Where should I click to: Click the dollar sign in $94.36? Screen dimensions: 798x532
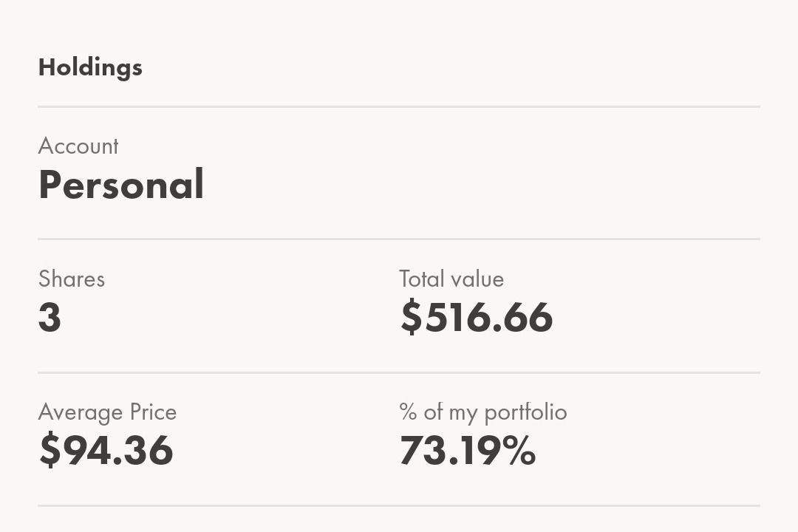pyautogui.click(x=50, y=450)
